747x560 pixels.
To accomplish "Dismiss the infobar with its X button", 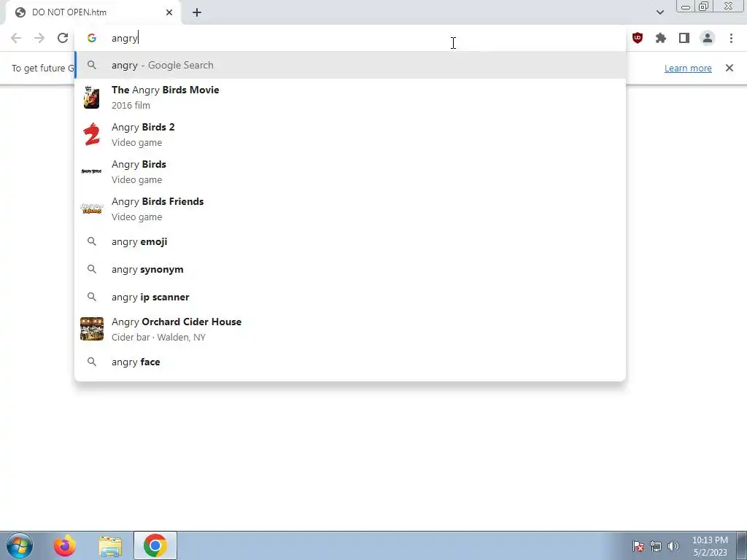I will coord(729,68).
